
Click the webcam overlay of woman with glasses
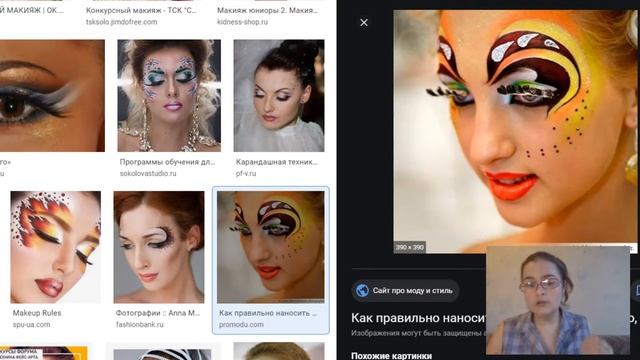(x=558, y=300)
